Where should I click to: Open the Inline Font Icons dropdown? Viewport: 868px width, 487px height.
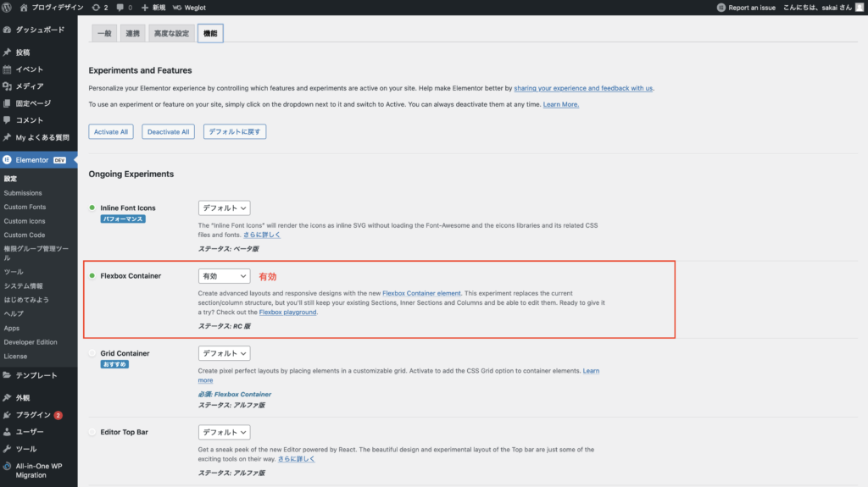point(225,208)
